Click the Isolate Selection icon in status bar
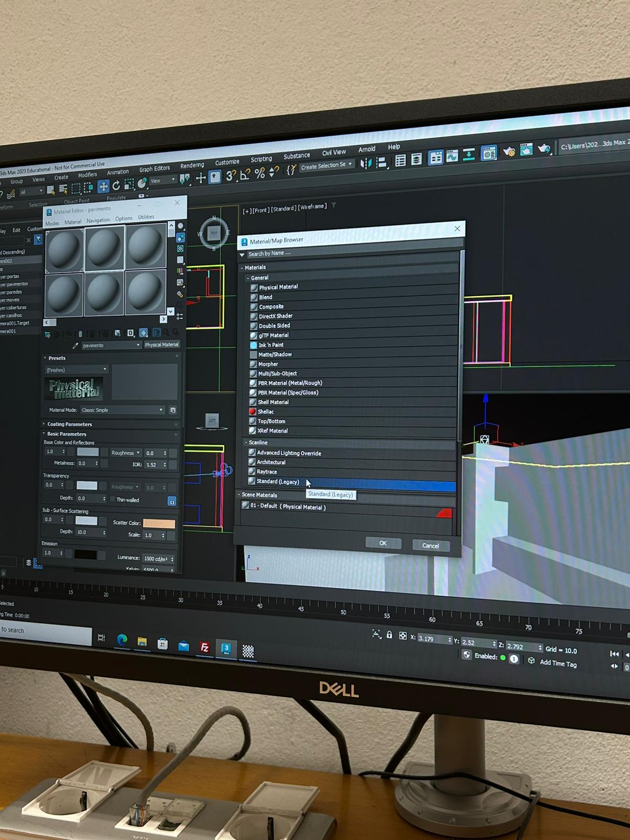The height and width of the screenshot is (840, 630). (x=377, y=634)
